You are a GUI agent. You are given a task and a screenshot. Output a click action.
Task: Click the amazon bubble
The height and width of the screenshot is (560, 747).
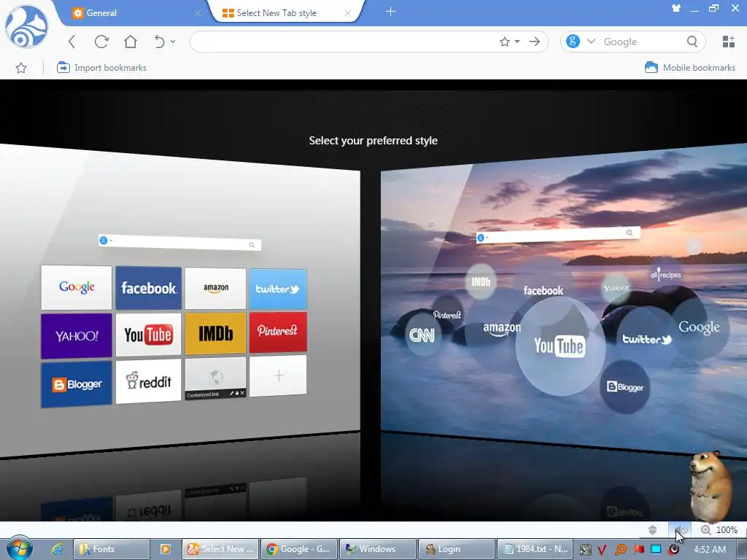pyautogui.click(x=502, y=330)
